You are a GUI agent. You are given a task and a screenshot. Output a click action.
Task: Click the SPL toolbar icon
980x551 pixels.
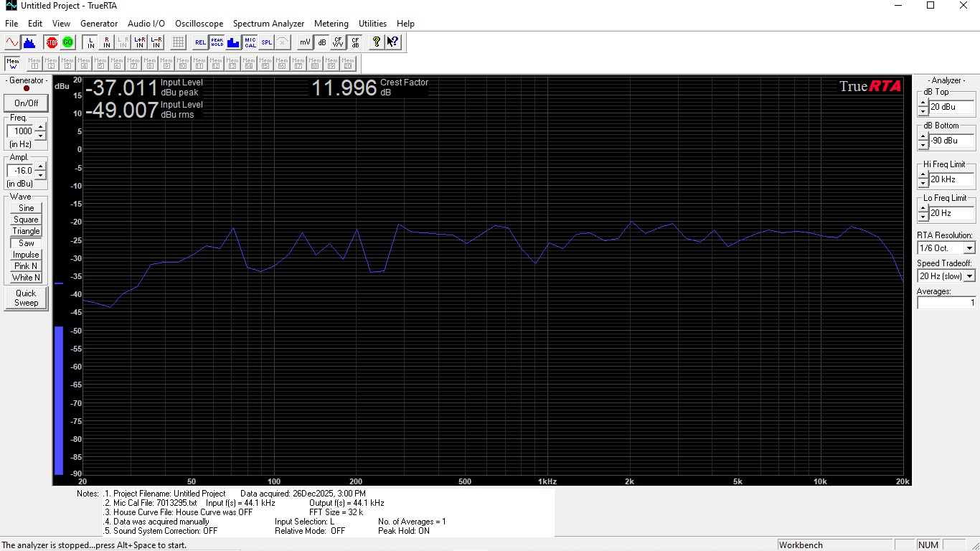point(266,42)
